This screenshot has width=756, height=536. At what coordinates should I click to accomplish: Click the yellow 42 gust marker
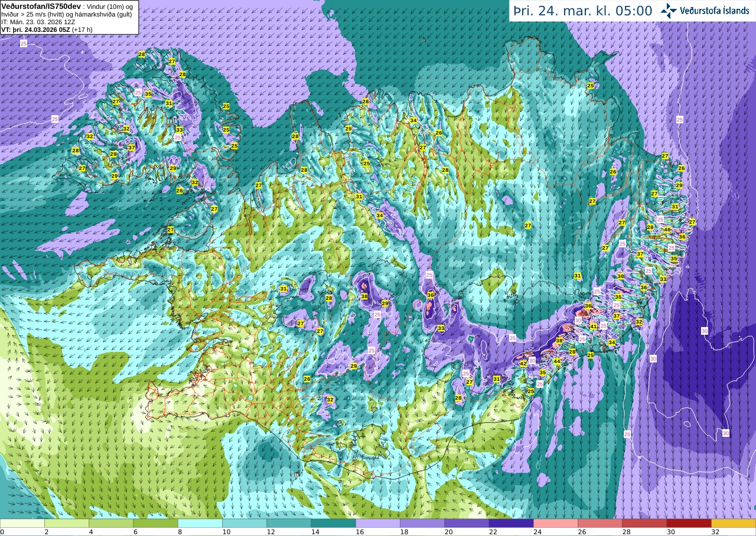(x=523, y=364)
